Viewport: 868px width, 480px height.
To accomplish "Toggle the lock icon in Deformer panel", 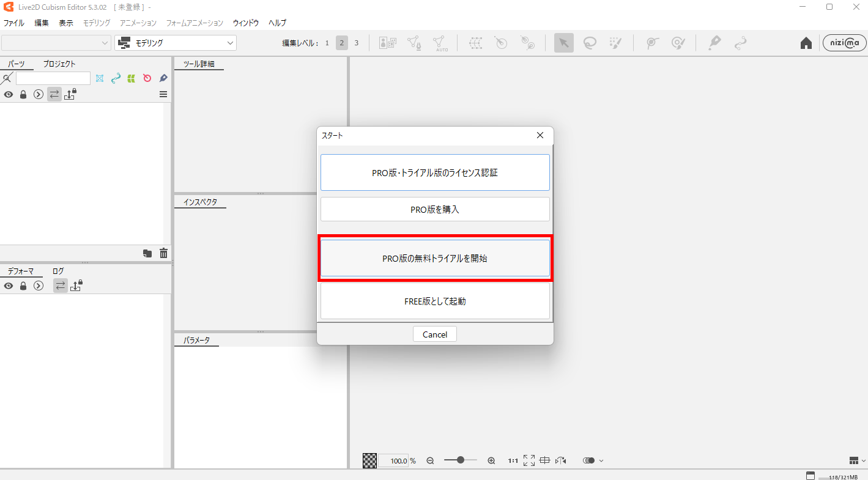I will (23, 286).
